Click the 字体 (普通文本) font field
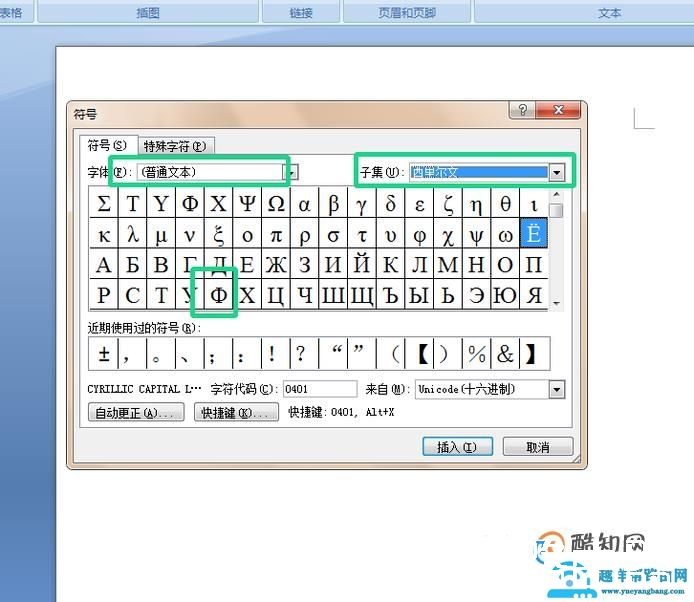 point(210,172)
